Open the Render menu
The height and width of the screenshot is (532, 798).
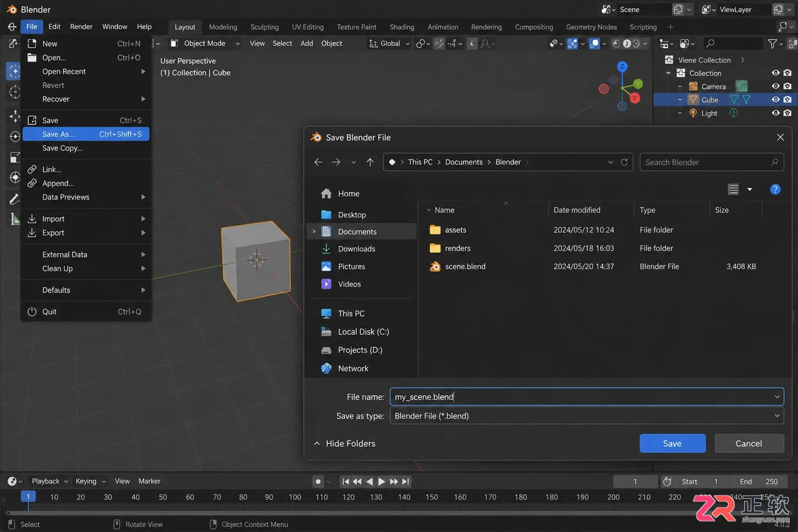[81, 27]
